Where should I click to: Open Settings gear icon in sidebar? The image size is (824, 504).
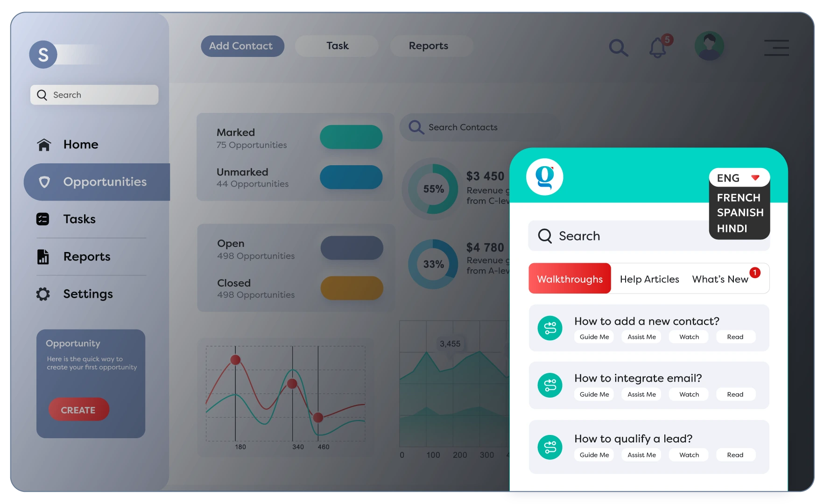[43, 294]
